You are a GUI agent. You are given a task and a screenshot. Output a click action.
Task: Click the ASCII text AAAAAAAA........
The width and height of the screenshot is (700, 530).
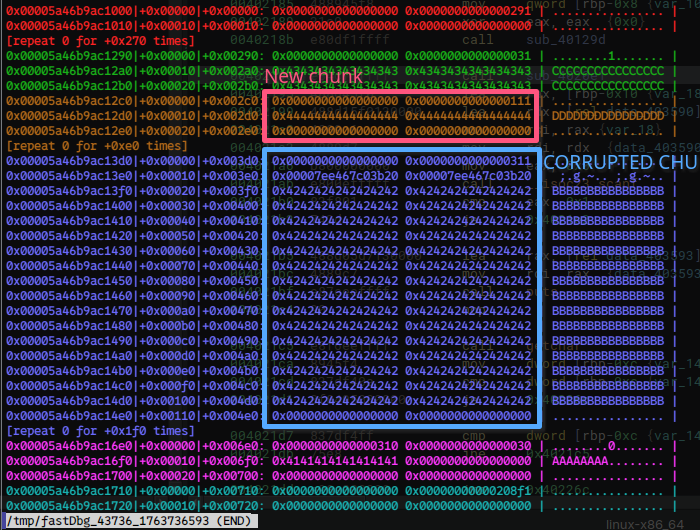pyautogui.click(x=580, y=461)
